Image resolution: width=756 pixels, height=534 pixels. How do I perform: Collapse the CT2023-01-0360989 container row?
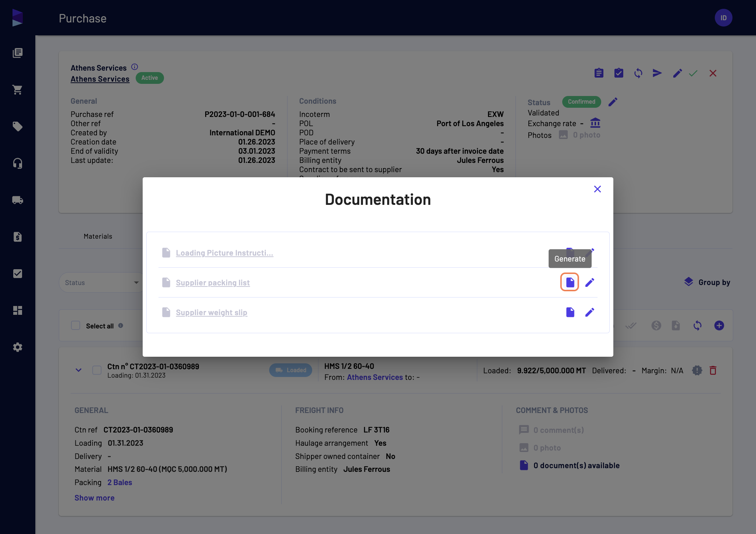click(x=78, y=370)
